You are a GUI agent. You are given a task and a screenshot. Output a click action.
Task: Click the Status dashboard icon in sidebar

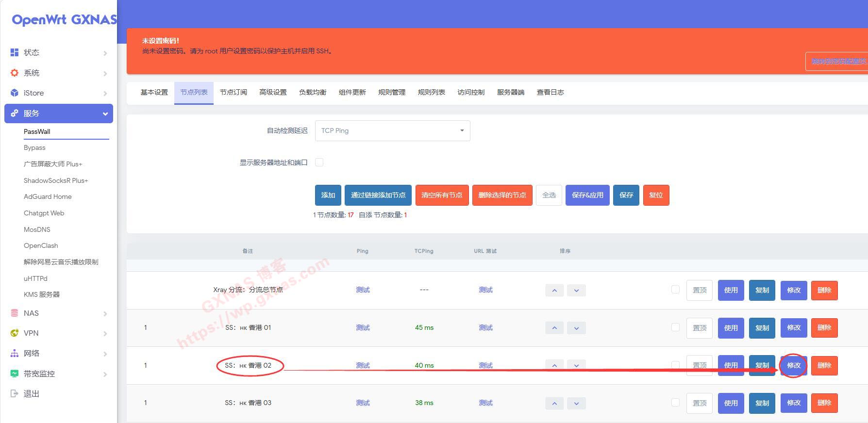coord(15,52)
